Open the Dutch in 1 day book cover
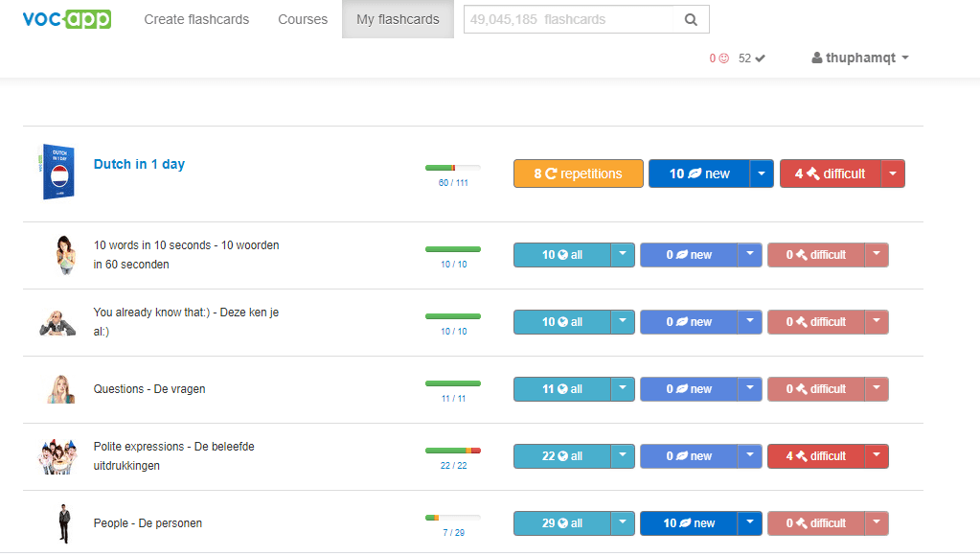This screenshot has width=980, height=556. (x=58, y=173)
